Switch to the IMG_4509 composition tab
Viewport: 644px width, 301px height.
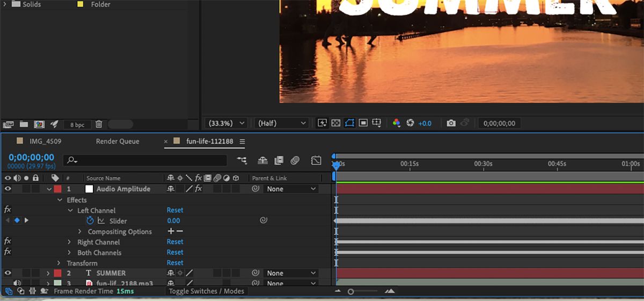[46, 142]
